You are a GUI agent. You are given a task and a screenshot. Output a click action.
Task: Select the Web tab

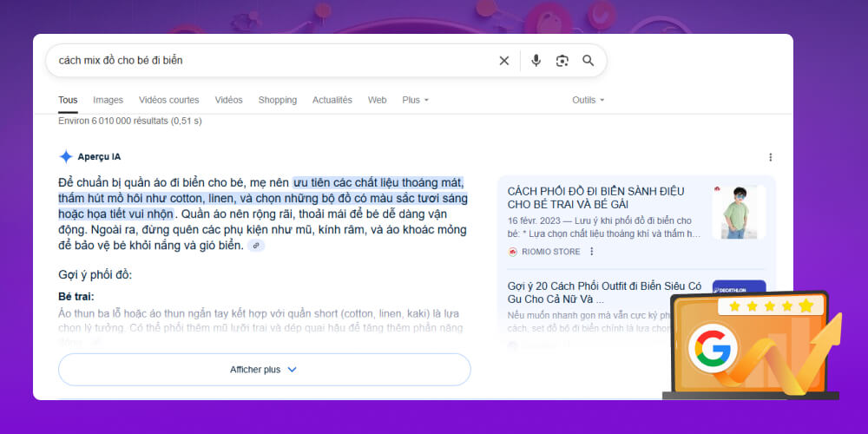pyautogui.click(x=377, y=100)
